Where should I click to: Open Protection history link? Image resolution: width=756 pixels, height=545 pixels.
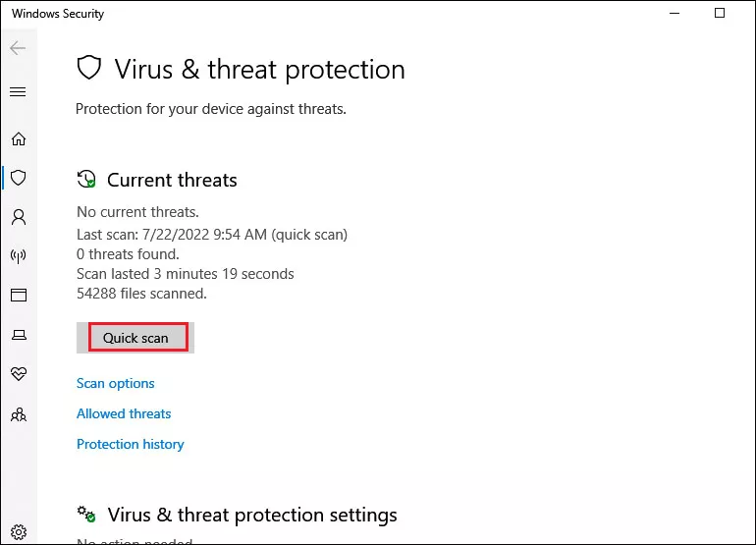click(x=131, y=444)
